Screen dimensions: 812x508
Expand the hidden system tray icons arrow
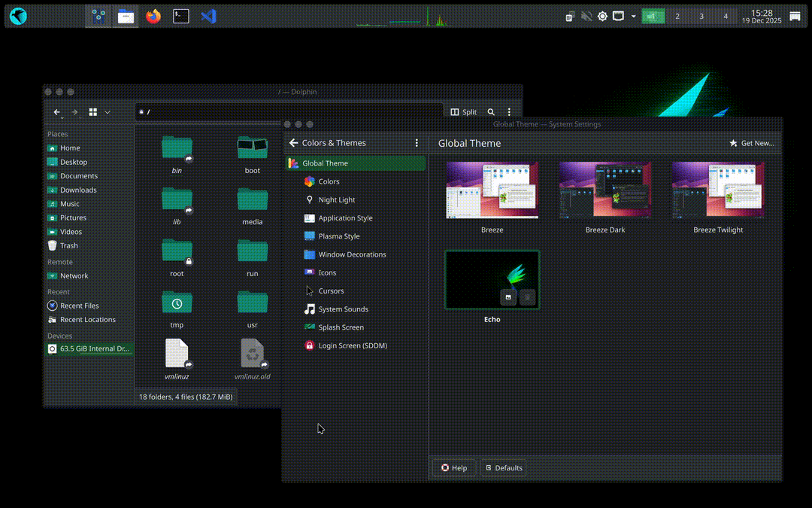point(633,16)
